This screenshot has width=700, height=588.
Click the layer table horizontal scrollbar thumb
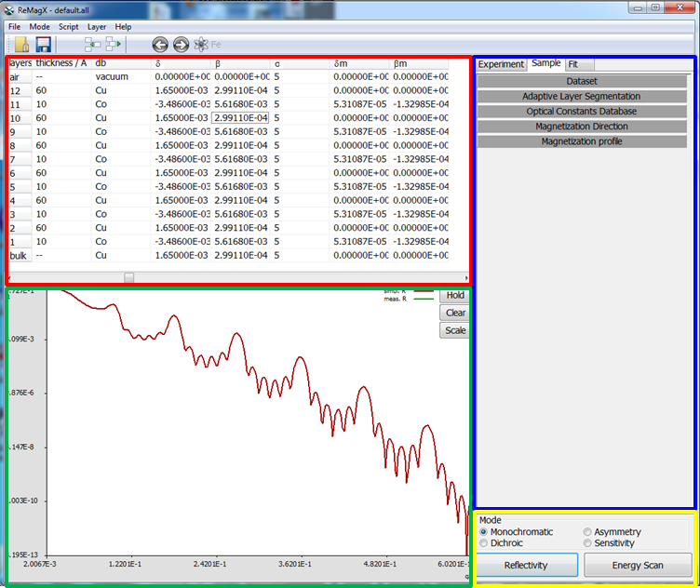point(129,276)
